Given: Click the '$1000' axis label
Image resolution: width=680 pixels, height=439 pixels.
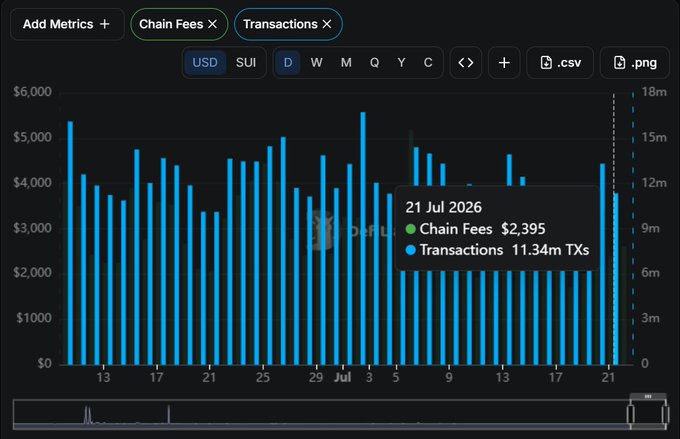Looking at the screenshot, I should [x=34, y=318].
